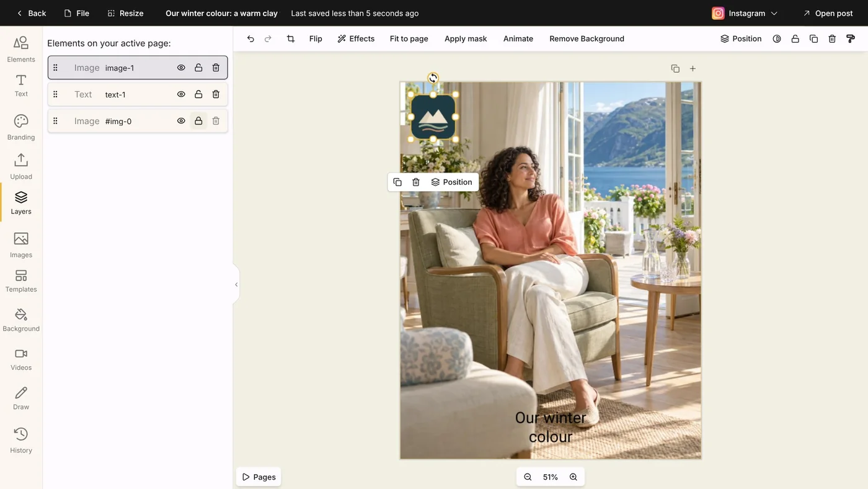Click the post title text field
Viewport: 868px width, 489px height.
(x=221, y=13)
